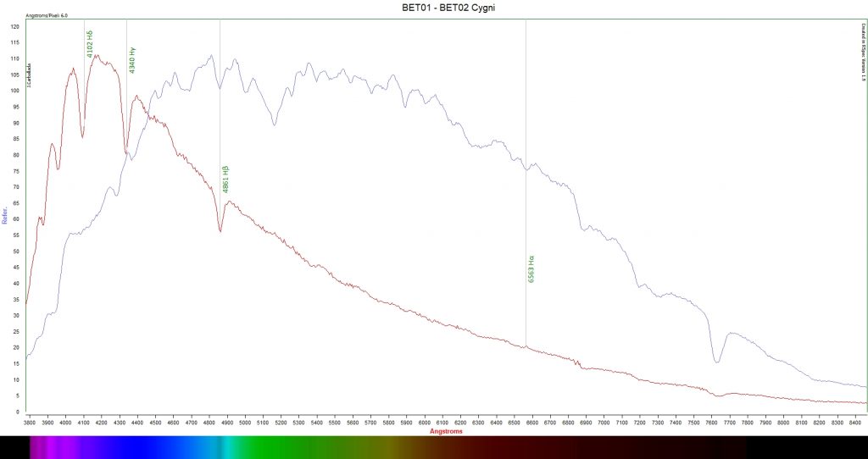Click the red curve's peak near 4200
This screenshot has height=459, width=868.
pyautogui.click(x=97, y=56)
